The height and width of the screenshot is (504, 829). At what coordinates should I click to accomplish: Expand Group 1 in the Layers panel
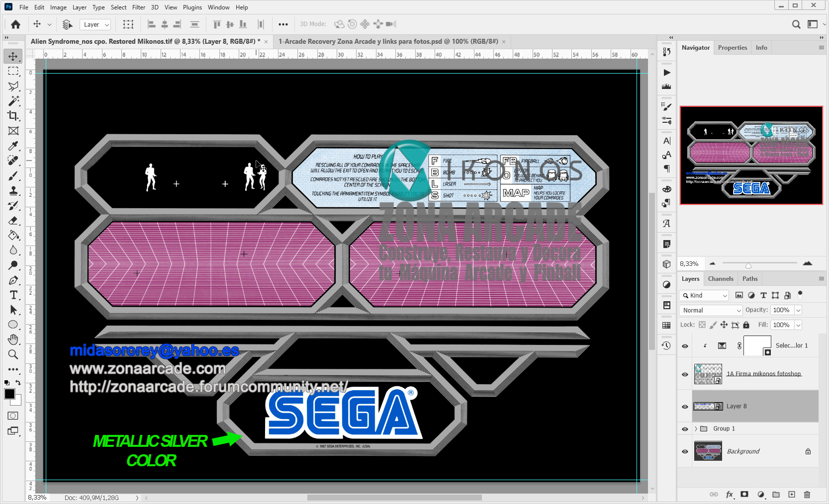[x=696, y=428]
